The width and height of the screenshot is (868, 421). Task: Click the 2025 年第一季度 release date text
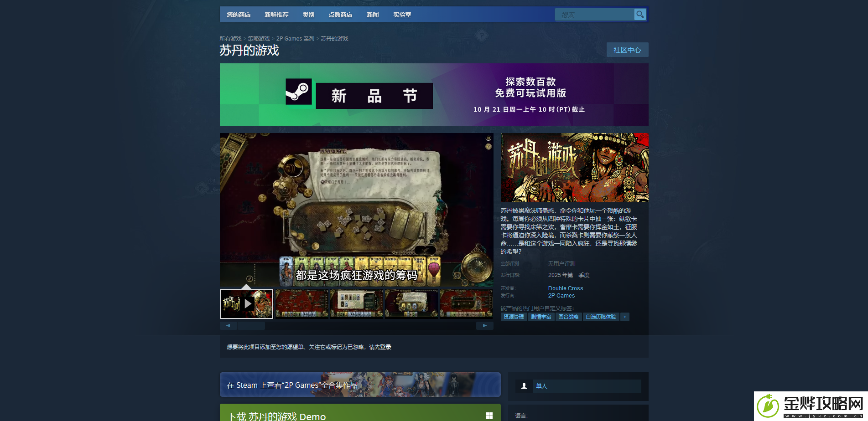[x=569, y=275]
